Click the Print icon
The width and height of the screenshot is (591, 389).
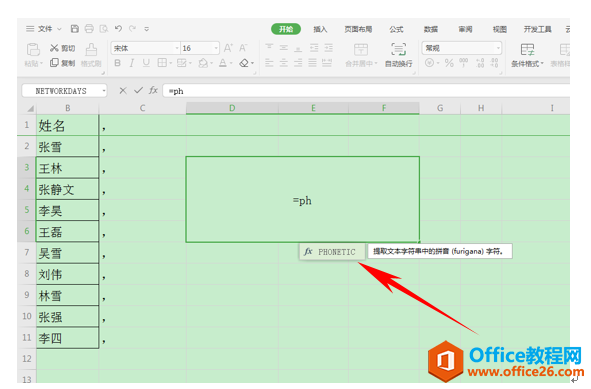pos(89,29)
